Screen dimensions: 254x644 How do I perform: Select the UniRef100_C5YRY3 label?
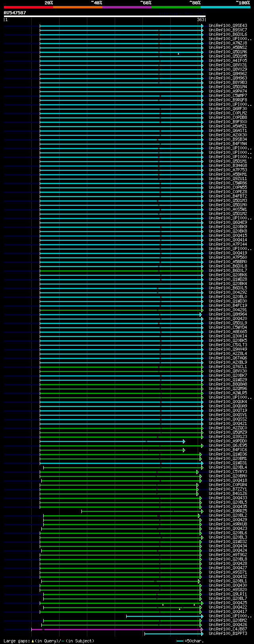tap(228, 472)
